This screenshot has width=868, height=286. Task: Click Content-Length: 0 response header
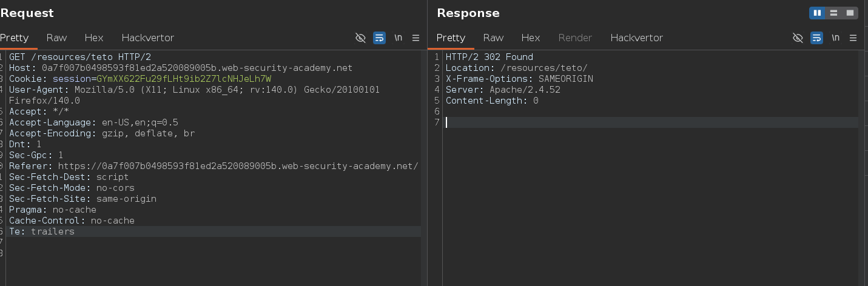492,101
